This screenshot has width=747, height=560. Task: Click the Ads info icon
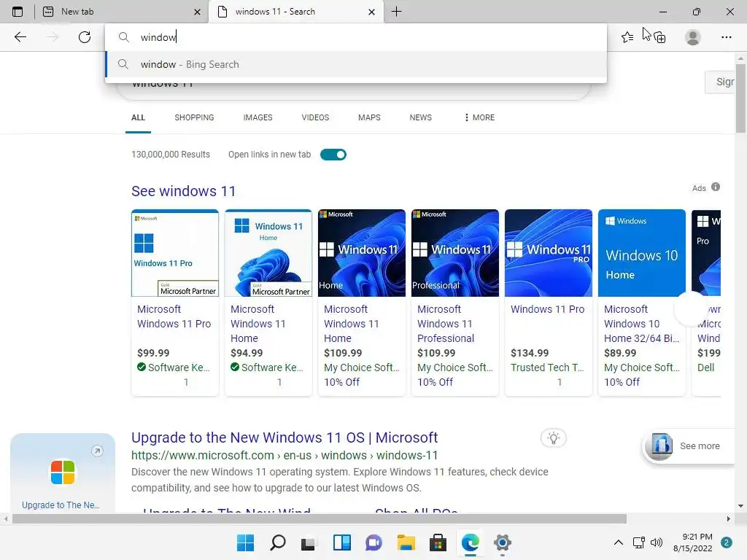click(x=716, y=187)
